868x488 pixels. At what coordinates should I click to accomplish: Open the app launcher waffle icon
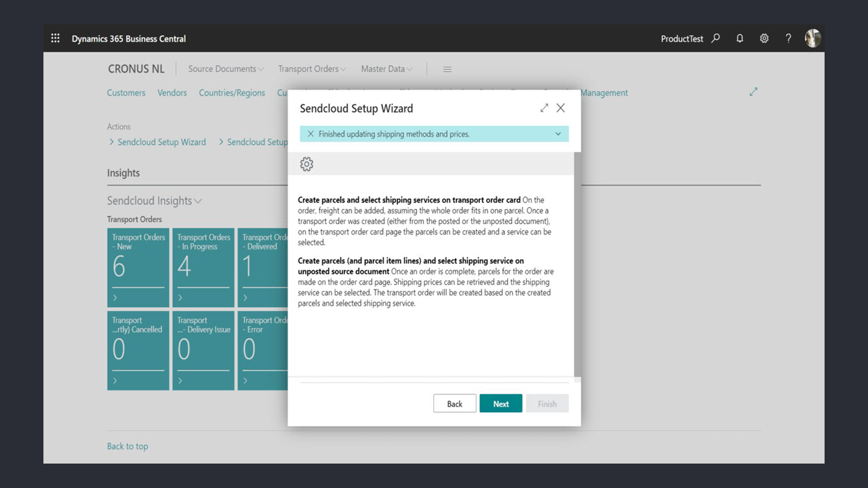click(x=56, y=39)
